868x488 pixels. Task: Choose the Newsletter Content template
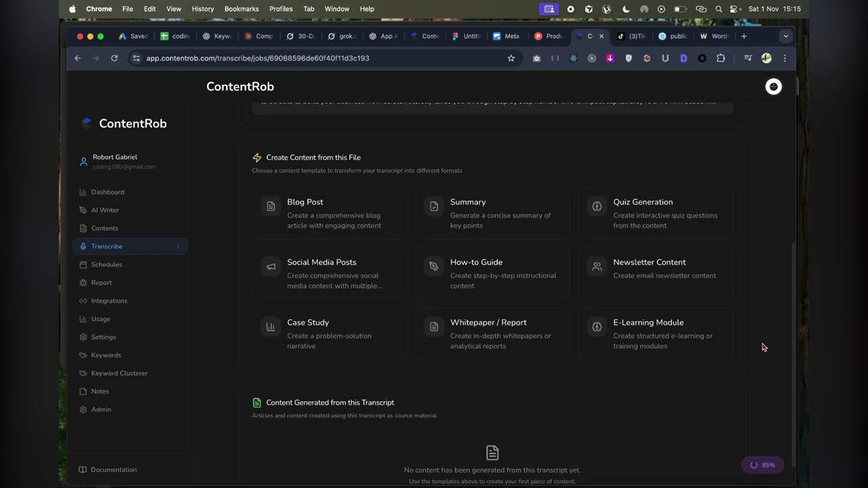[655, 273]
